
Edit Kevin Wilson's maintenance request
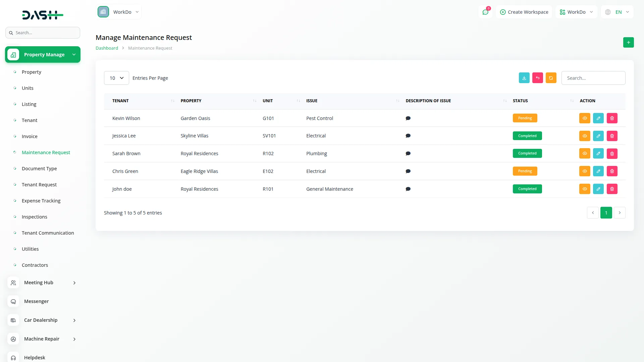[x=598, y=118]
